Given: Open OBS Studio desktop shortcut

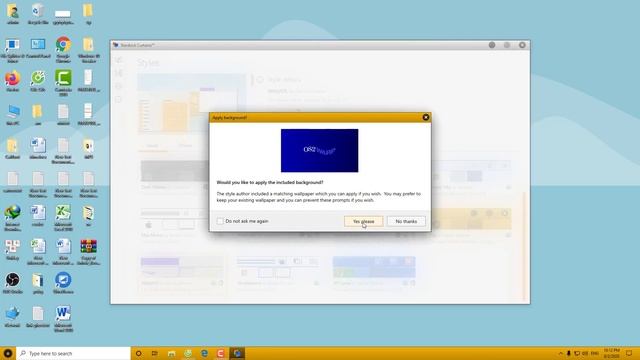Looking at the screenshot, I should 13,283.
